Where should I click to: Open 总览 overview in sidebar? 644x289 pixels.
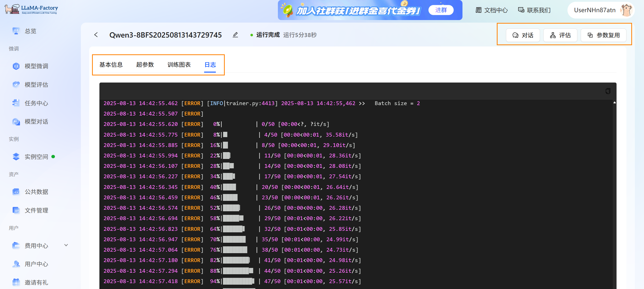pos(30,31)
